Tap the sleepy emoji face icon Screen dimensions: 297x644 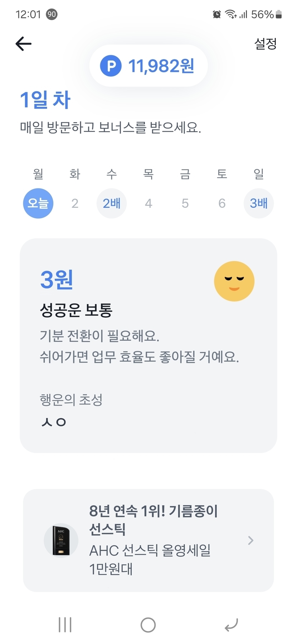point(234,281)
